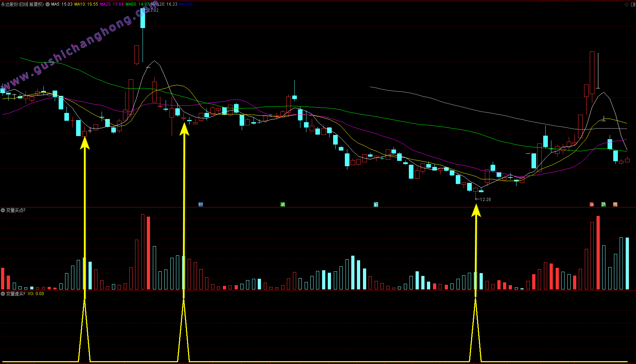Click the orange 榜 marker icon
636x364 pixels.
[615, 204]
